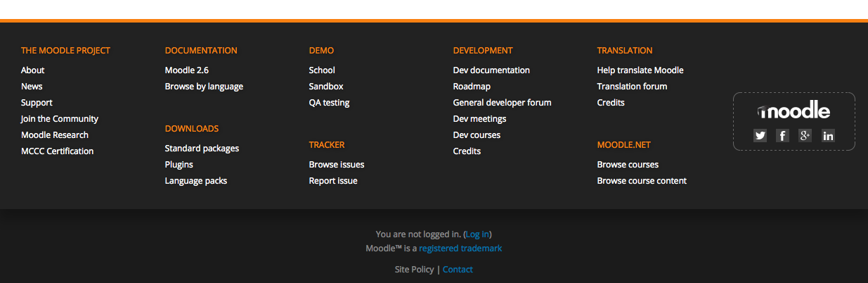Open MCCC Certification link

pyautogui.click(x=57, y=151)
